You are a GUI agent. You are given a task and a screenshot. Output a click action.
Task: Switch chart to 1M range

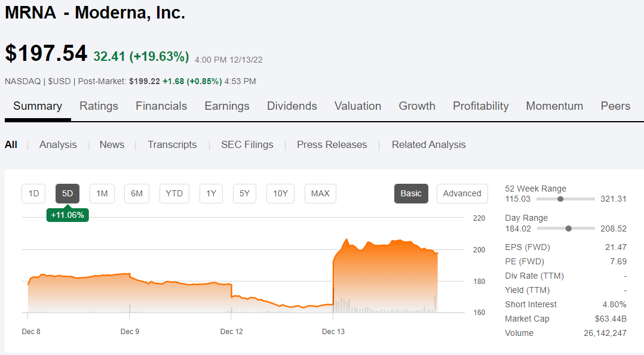(102, 193)
